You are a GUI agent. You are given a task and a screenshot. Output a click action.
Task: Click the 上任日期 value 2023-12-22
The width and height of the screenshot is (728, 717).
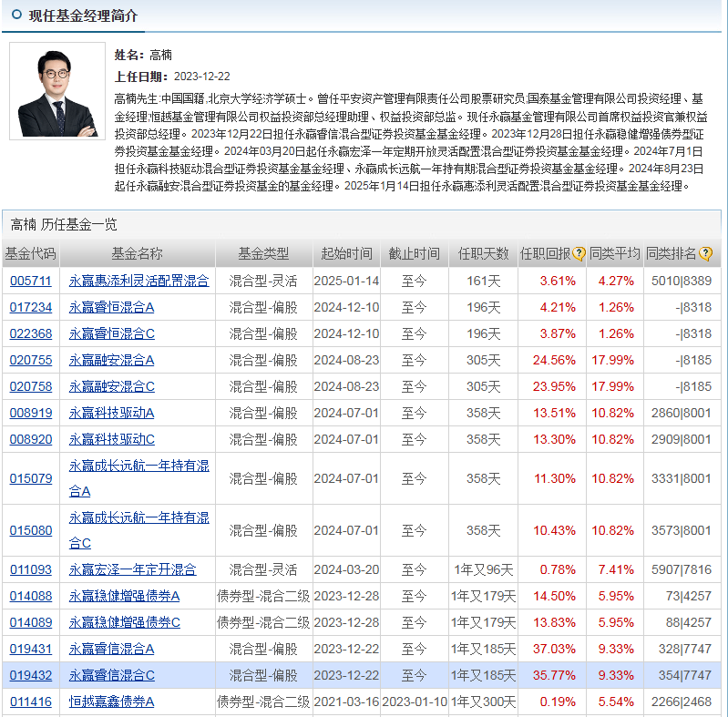pyautogui.click(x=202, y=77)
